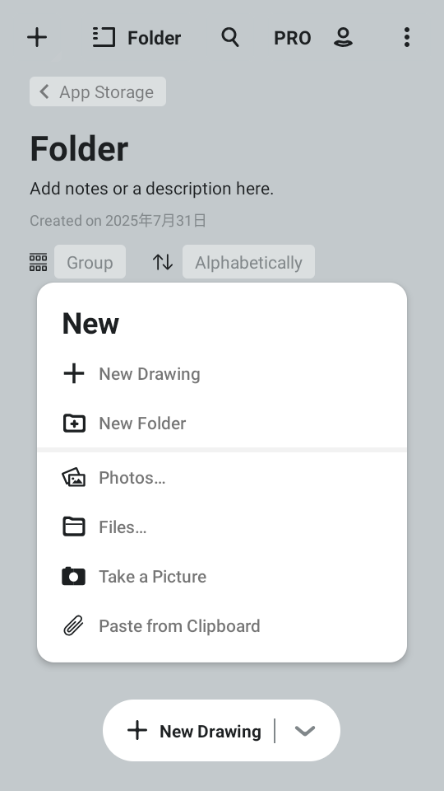
Task: Expand the chevron beside New Drawing button
Action: pyautogui.click(x=305, y=730)
